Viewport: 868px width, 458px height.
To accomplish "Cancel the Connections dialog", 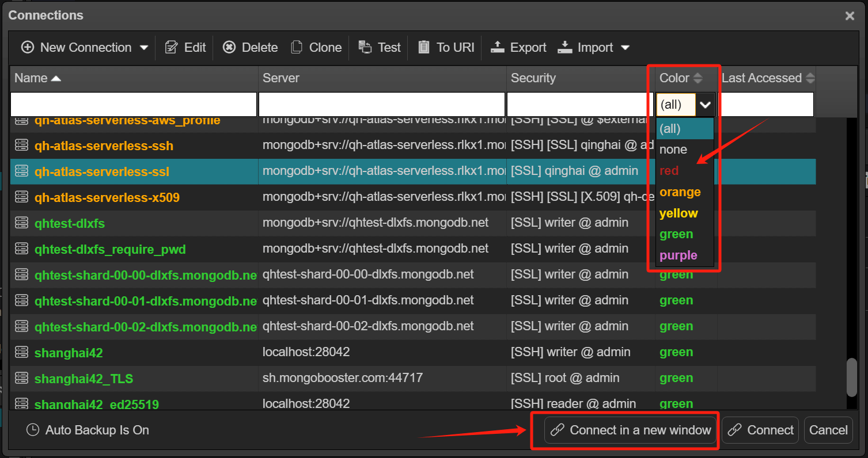I will point(828,430).
